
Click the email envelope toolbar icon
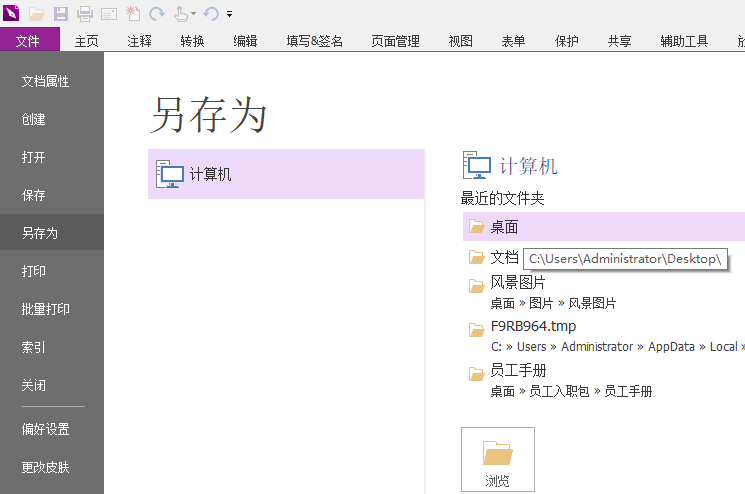coord(109,14)
